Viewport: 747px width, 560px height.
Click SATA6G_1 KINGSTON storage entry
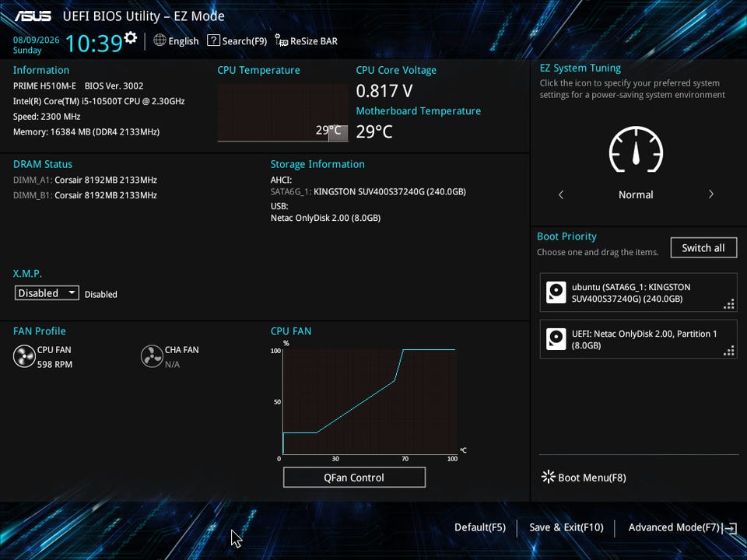(x=368, y=191)
